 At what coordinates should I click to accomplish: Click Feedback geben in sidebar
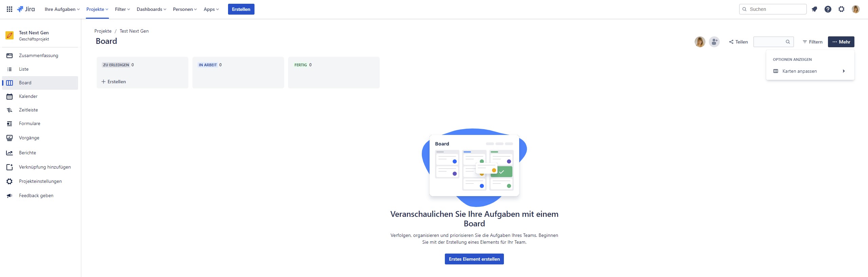tap(40, 195)
